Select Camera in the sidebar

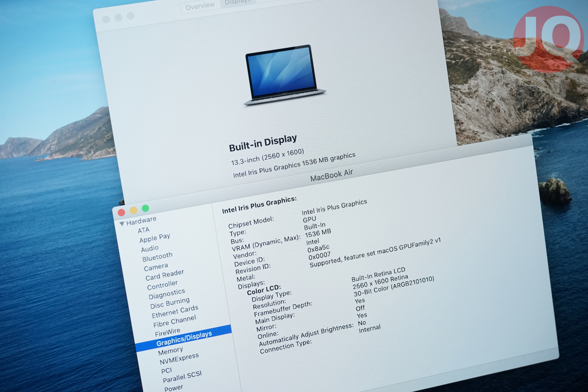pyautogui.click(x=156, y=267)
